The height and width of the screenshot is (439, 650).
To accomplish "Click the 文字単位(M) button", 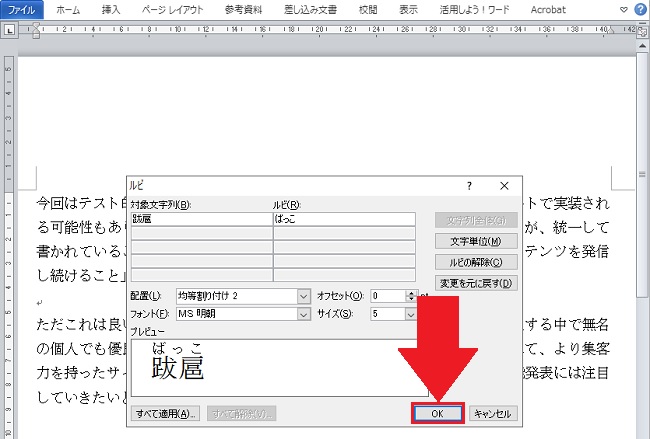I will click(476, 241).
